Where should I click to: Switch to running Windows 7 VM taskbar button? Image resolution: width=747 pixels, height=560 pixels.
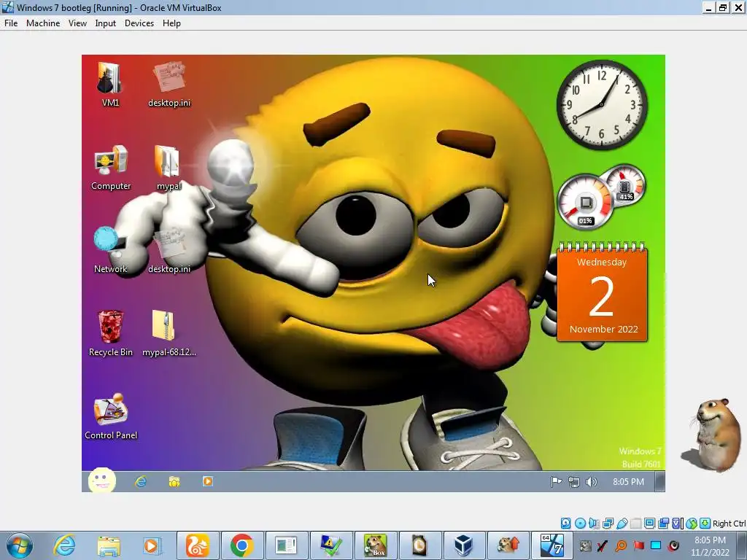[x=553, y=545]
